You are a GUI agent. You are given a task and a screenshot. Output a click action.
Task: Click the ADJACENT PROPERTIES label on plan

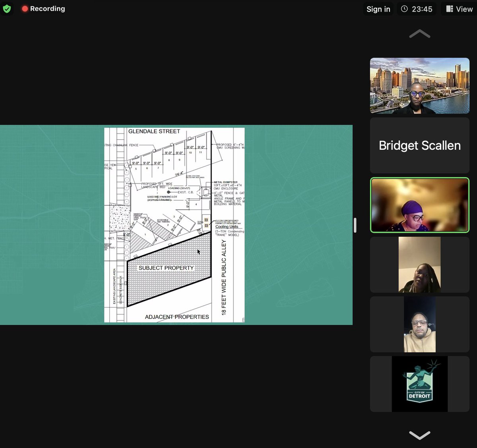click(177, 317)
